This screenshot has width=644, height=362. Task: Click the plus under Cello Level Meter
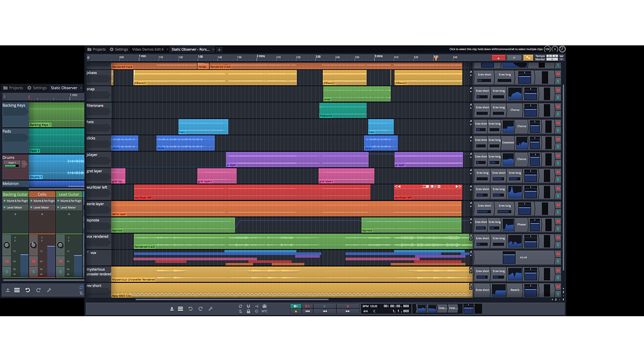click(42, 214)
